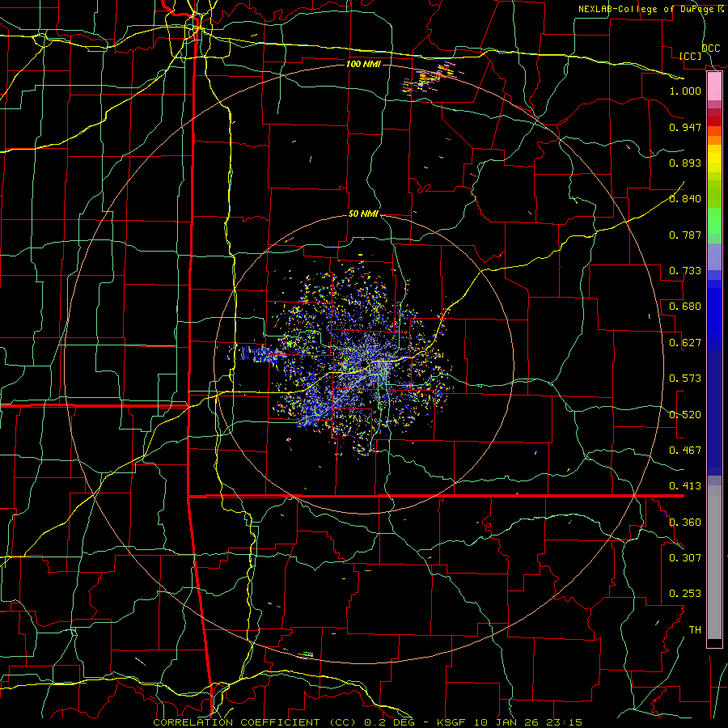Click the 100 NMI range ring label

pos(363,64)
